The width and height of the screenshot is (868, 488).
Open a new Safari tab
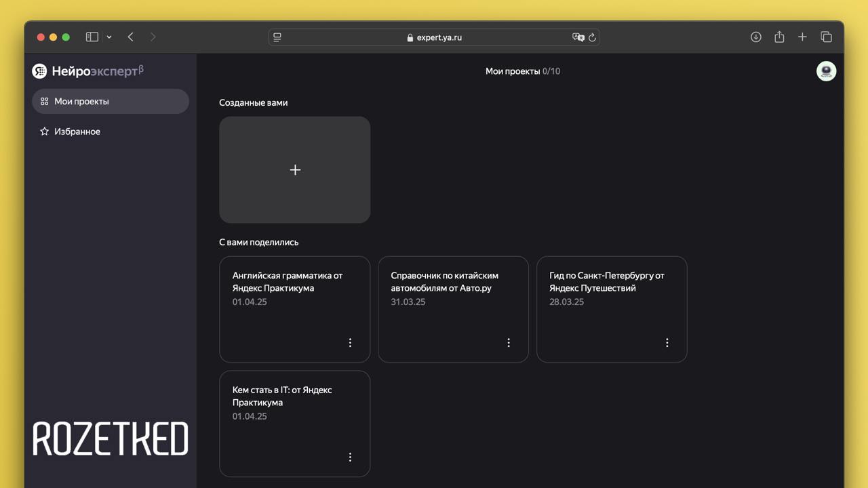pyautogui.click(x=802, y=37)
